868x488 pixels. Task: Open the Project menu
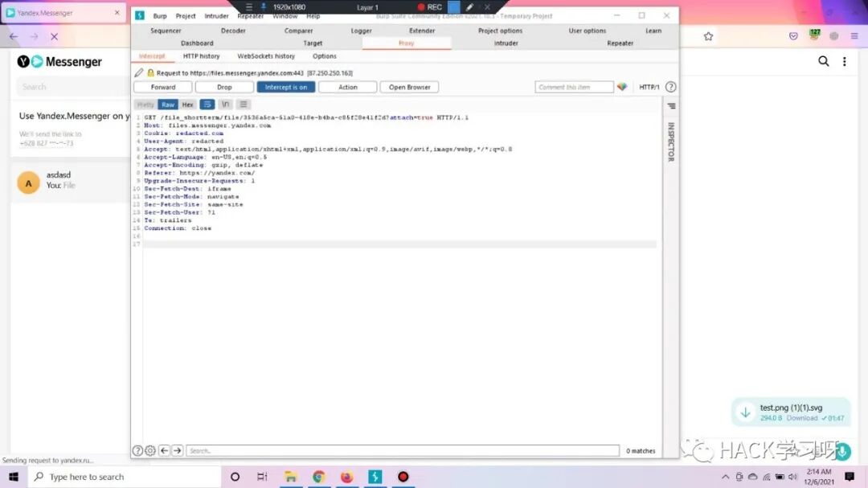pyautogui.click(x=186, y=16)
